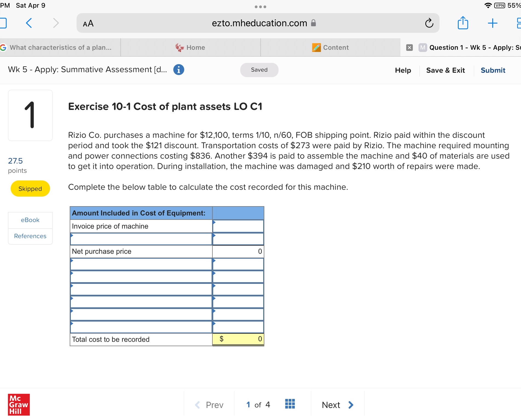Click the invoice price amount cell
The height and width of the screenshot is (420, 521).
click(x=238, y=226)
